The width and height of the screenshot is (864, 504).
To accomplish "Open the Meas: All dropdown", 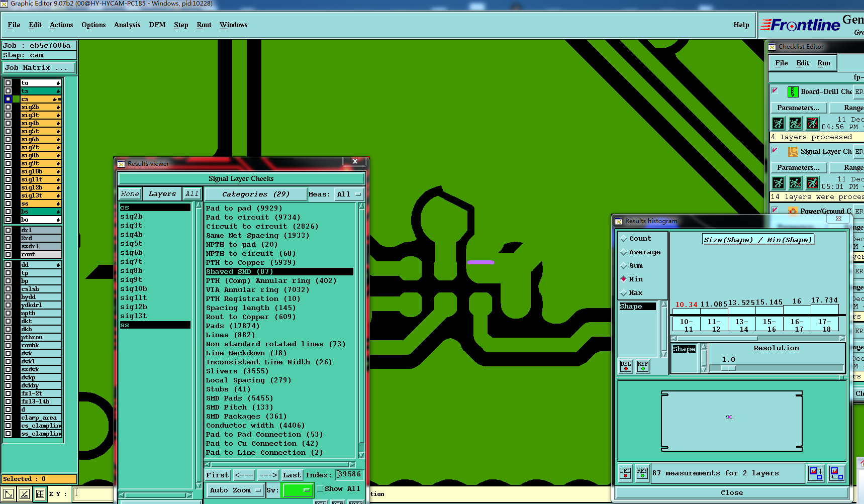I will pos(349,194).
